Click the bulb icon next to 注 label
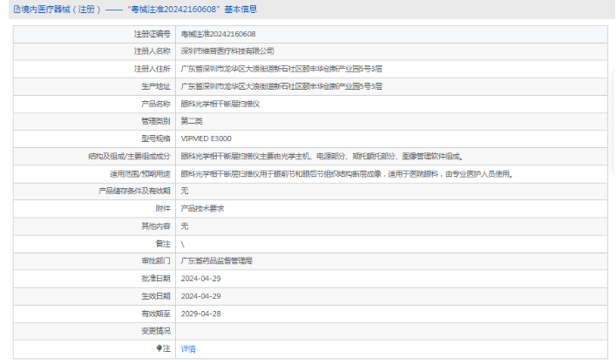Screen dimensions: 616x364 [159, 348]
